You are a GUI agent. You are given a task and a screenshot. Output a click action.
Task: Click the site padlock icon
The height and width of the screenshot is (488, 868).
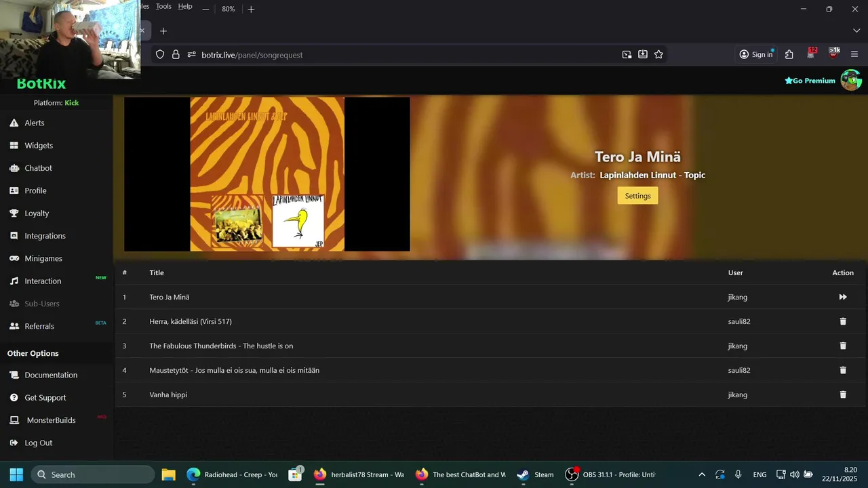pyautogui.click(x=176, y=54)
